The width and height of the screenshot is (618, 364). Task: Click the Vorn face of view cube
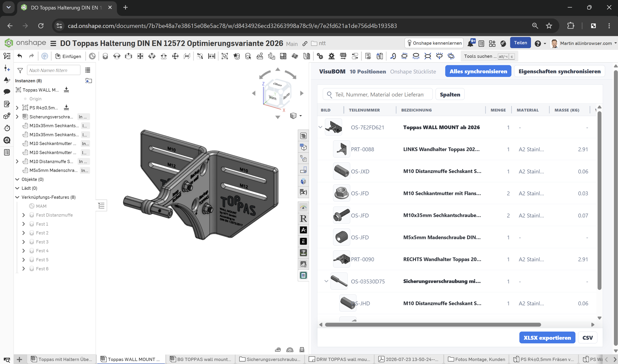(272, 98)
